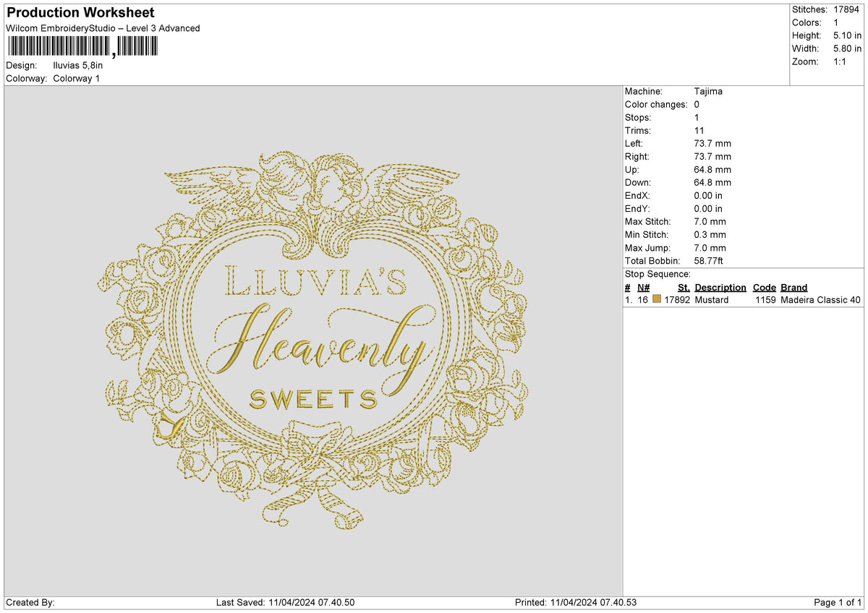The height and width of the screenshot is (613, 868).
Task: Click the design name 'lluvias 5,8in'
Action: 78,65
